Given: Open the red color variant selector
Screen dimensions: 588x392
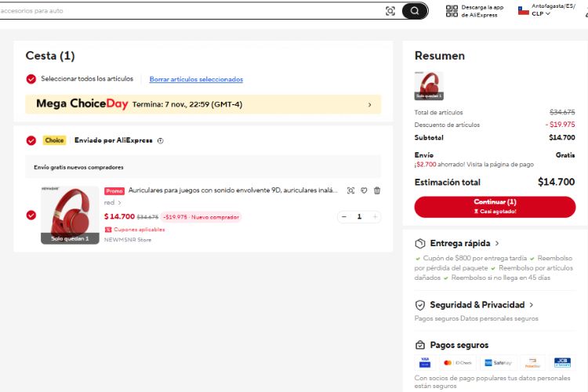Looking at the screenshot, I should coord(113,203).
